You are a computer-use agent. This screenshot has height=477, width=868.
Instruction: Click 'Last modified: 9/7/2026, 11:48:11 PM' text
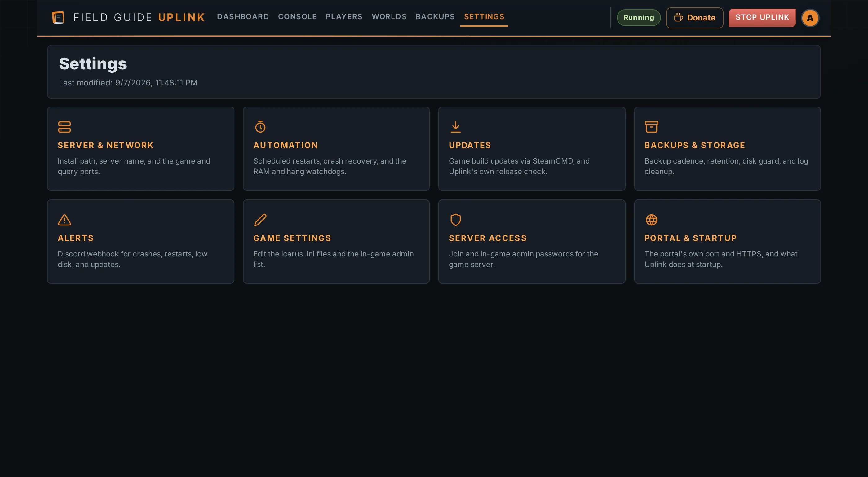click(128, 82)
